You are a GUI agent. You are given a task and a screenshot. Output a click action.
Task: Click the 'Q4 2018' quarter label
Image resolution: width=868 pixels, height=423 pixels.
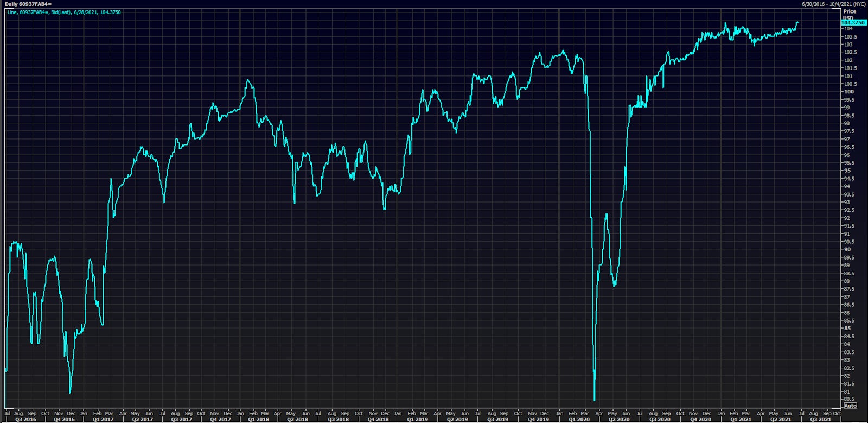coord(378,419)
